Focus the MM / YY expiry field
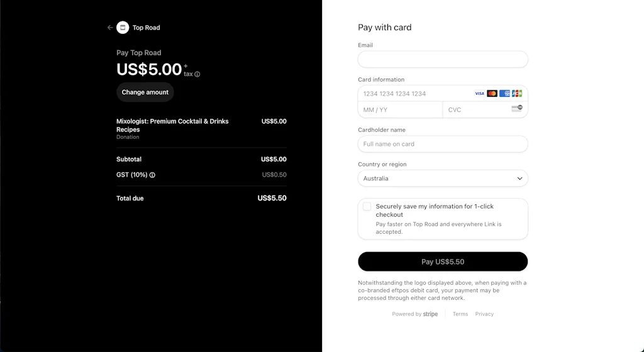644x352 pixels. (400, 110)
